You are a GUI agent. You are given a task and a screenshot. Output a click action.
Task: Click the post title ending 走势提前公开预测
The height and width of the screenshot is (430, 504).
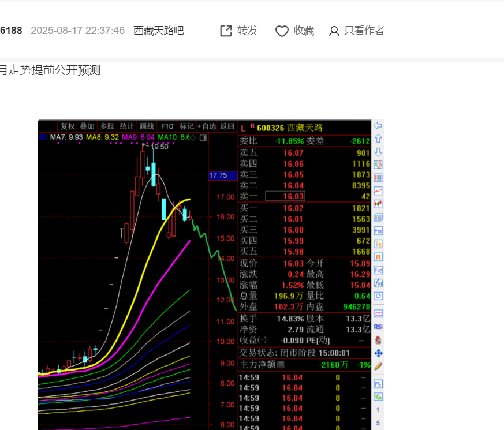pyautogui.click(x=50, y=70)
